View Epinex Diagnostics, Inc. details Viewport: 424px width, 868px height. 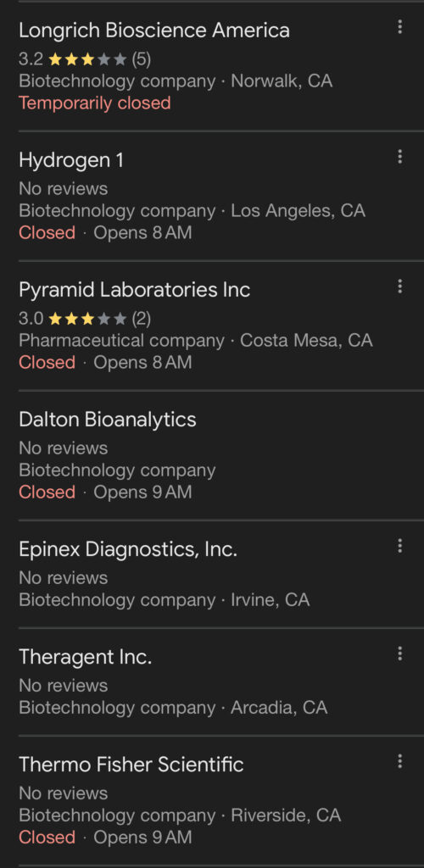tap(212, 574)
